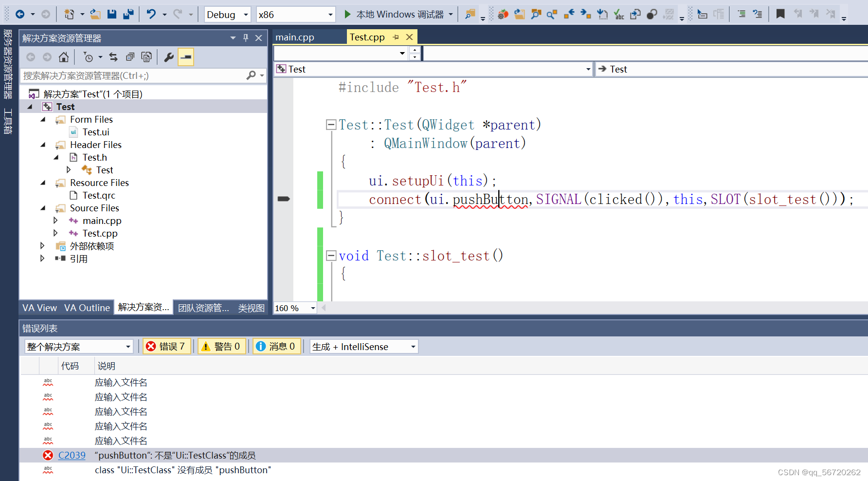The height and width of the screenshot is (481, 868).
Task: Toggle the 错误 7 error filter
Action: coord(166,346)
